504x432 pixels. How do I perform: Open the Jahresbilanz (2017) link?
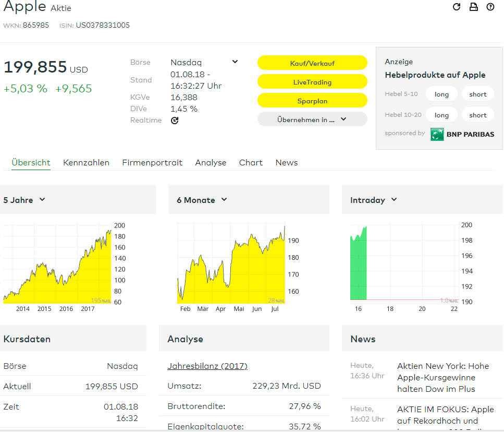point(207,366)
